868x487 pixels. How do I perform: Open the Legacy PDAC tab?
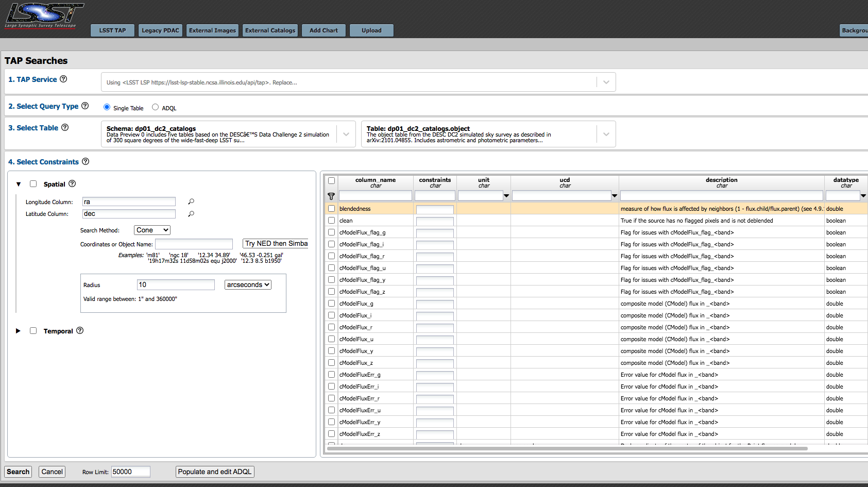point(160,30)
